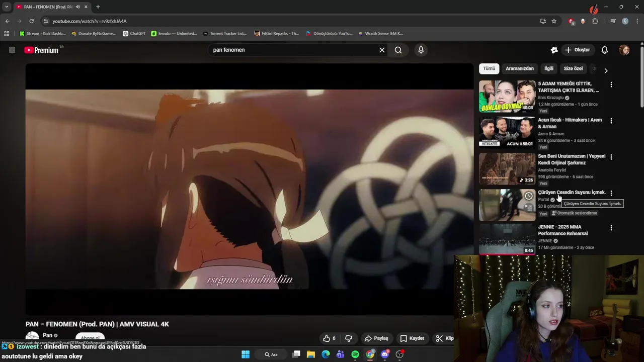Open 'Envato — Unlimited...' bookmark
Screen dimensions: 644x362
tap(174, 34)
